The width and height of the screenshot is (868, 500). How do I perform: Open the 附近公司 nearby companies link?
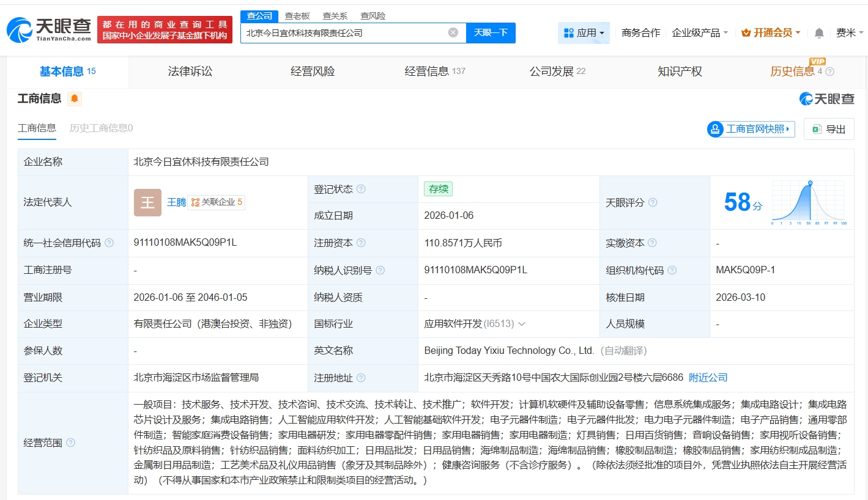[x=708, y=378]
